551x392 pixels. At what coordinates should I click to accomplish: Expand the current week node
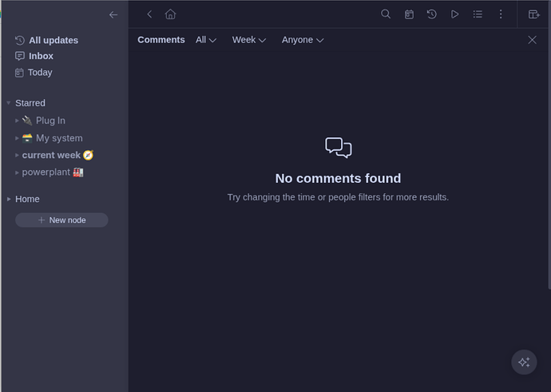(17, 155)
